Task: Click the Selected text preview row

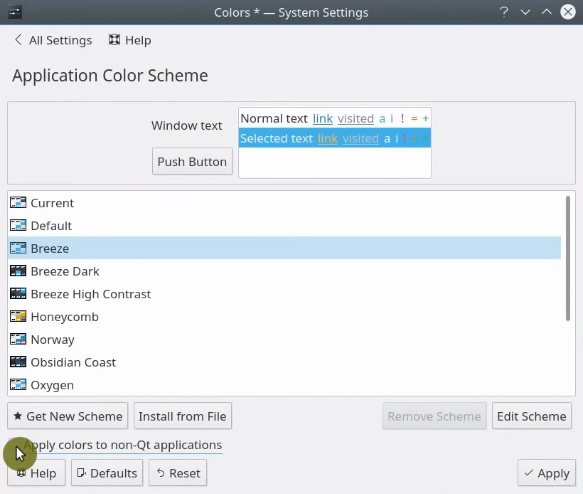Action: (x=335, y=138)
